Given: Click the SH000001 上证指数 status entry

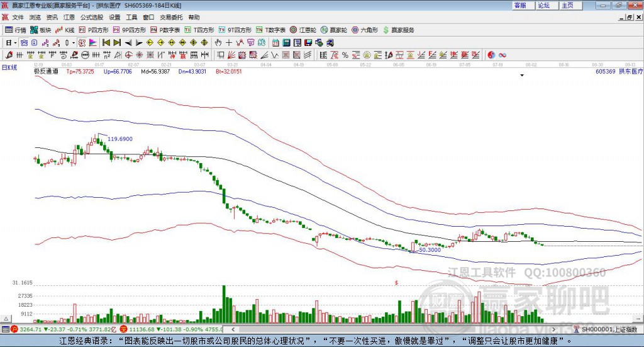Looking at the screenshot, I should pos(609,329).
